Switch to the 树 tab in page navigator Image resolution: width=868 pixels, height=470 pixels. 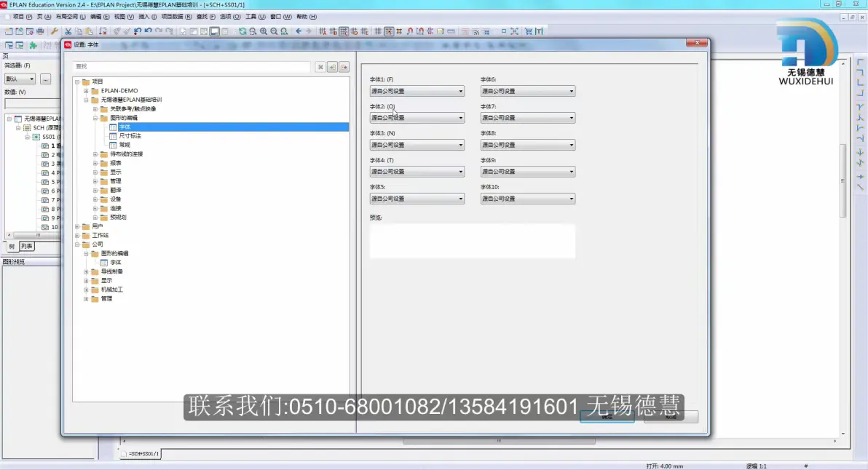point(12,247)
